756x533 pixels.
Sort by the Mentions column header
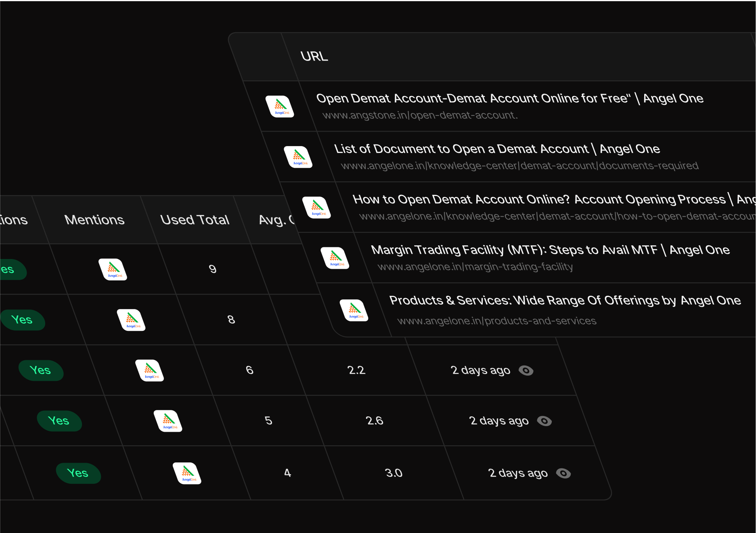click(94, 220)
